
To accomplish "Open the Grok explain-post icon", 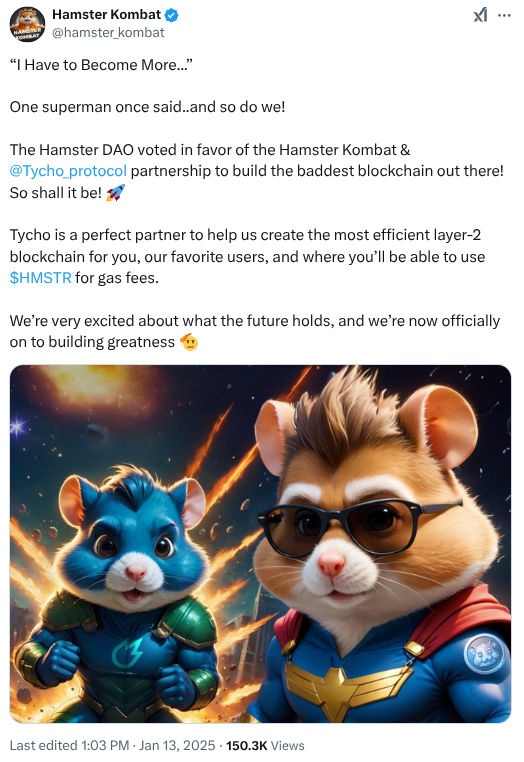I will (x=480, y=16).
